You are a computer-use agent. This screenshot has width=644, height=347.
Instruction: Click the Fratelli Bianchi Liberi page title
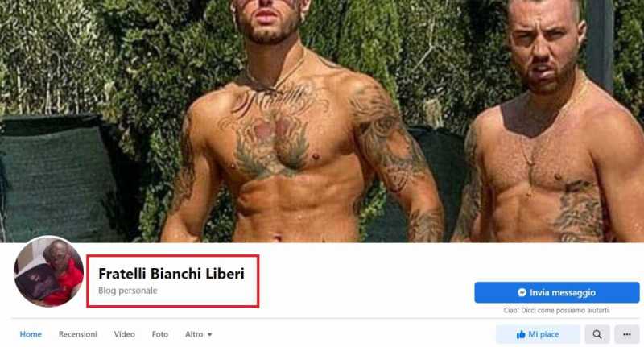[171, 274]
